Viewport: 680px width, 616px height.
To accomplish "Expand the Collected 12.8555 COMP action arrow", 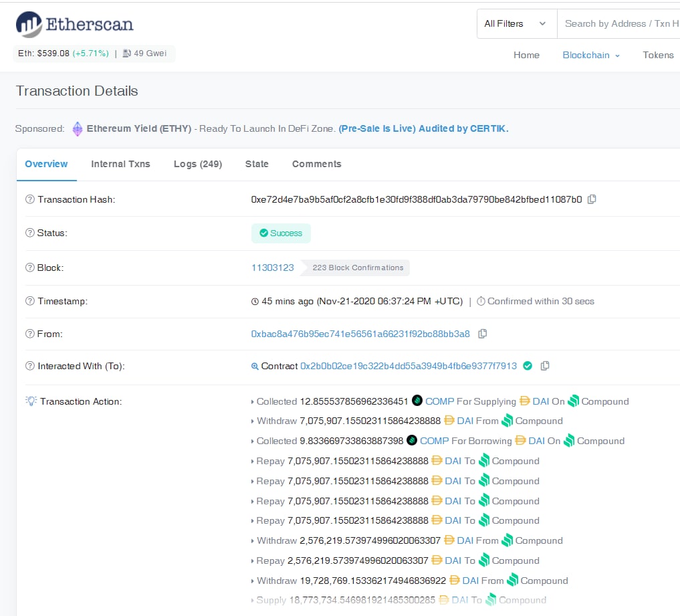I will 252,402.
